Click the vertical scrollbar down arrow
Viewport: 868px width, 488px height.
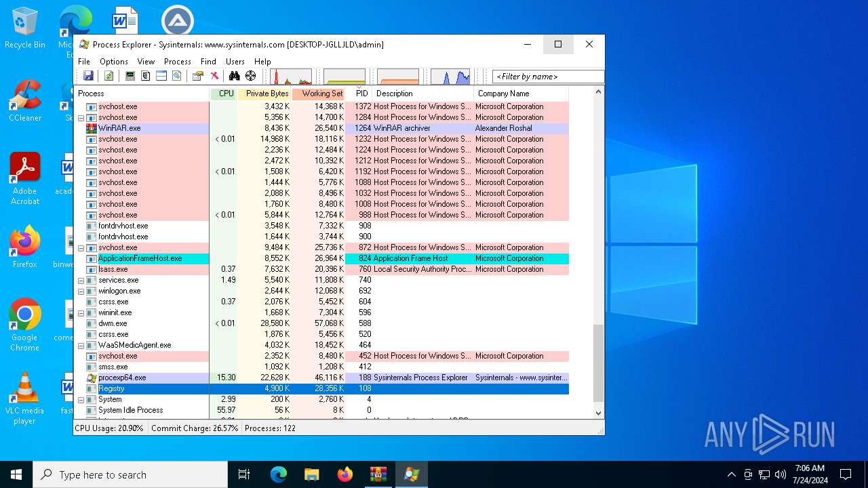tap(598, 413)
